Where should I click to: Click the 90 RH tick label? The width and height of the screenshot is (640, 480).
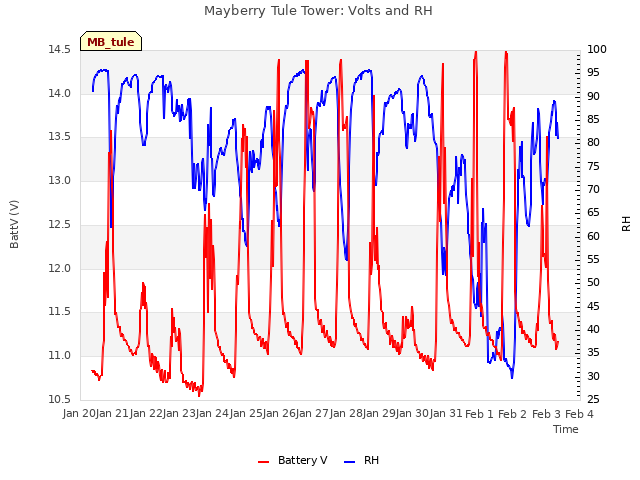point(593,96)
